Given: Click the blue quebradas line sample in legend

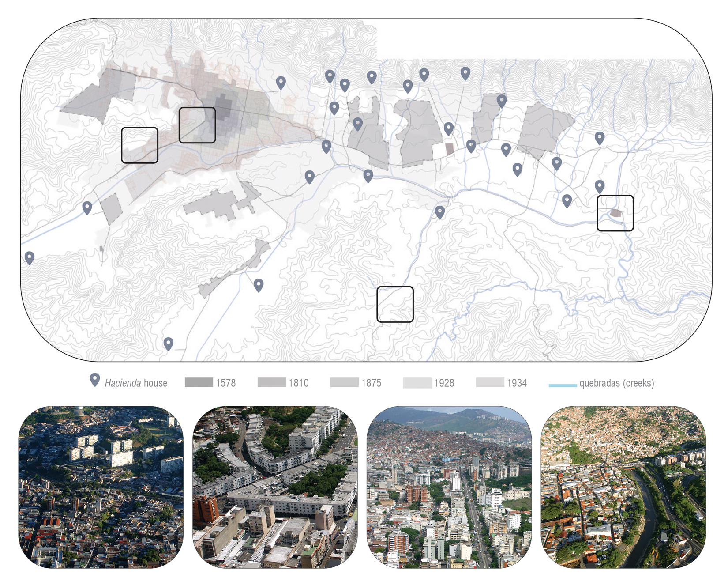Looking at the screenshot, I should [x=563, y=385].
